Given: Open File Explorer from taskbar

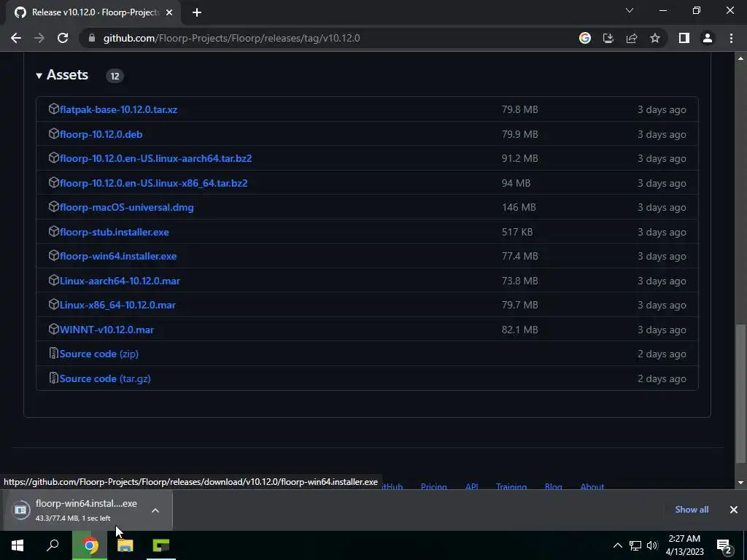Looking at the screenshot, I should pos(125,545).
